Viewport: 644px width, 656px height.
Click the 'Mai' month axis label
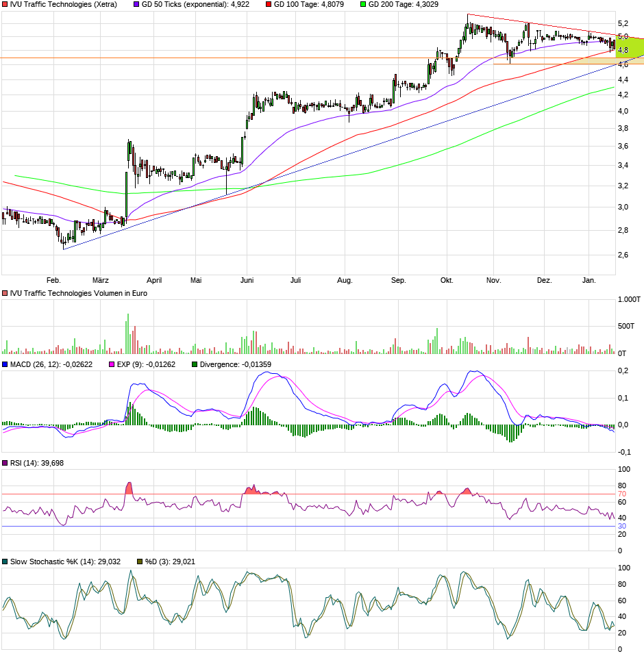click(196, 280)
